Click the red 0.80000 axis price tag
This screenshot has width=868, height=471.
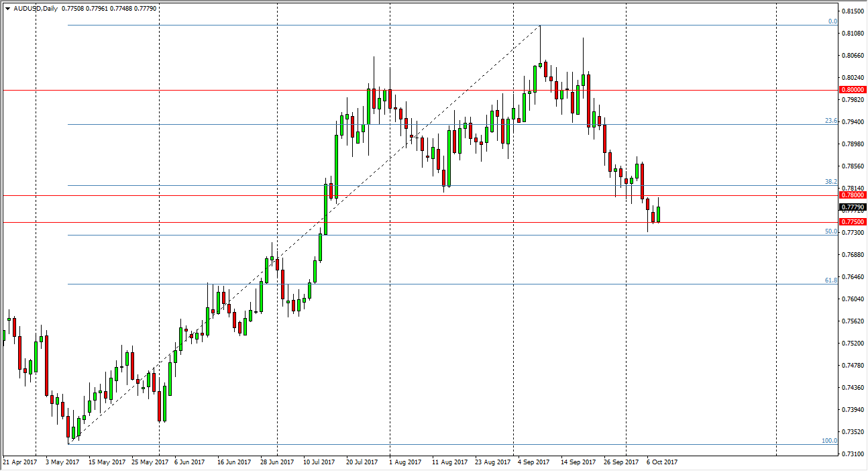tap(852, 89)
